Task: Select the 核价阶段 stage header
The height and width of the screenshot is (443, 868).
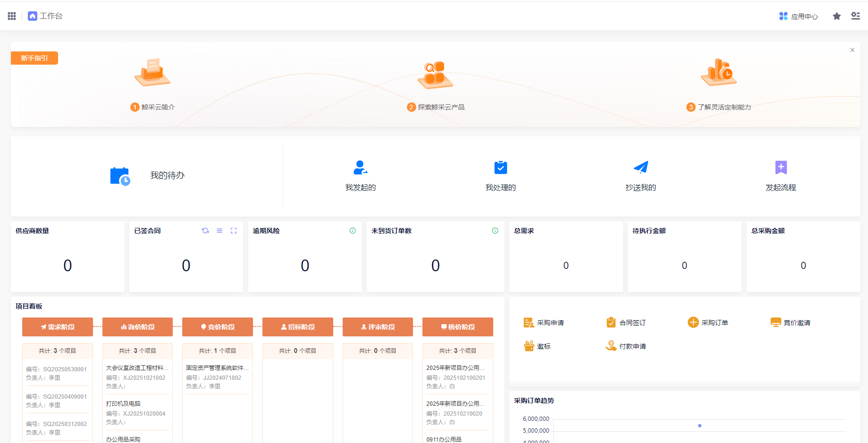Action: pyautogui.click(x=457, y=327)
